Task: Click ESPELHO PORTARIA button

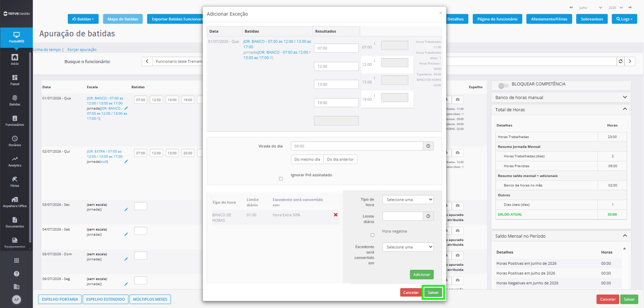Action: point(60,299)
